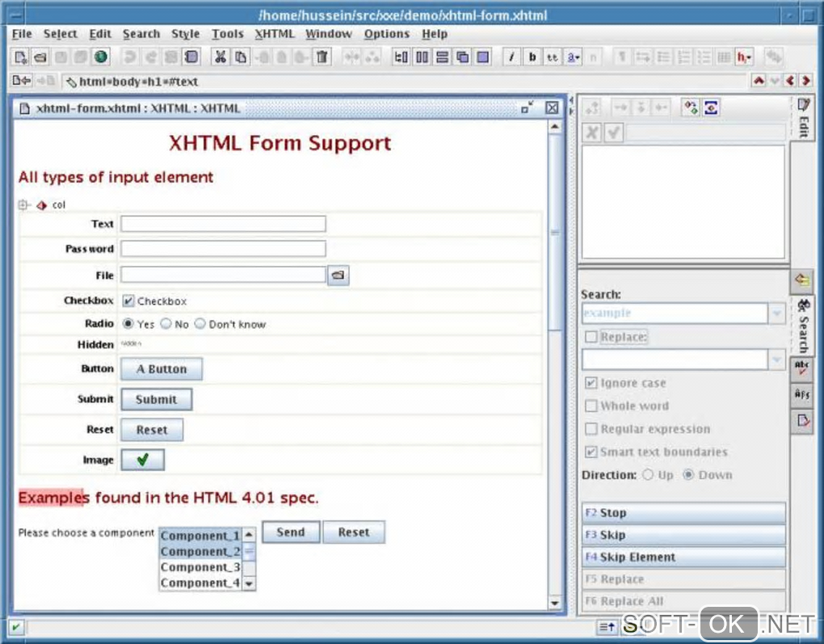824x644 pixels.
Task: Click the Text input field
Action: tap(223, 224)
